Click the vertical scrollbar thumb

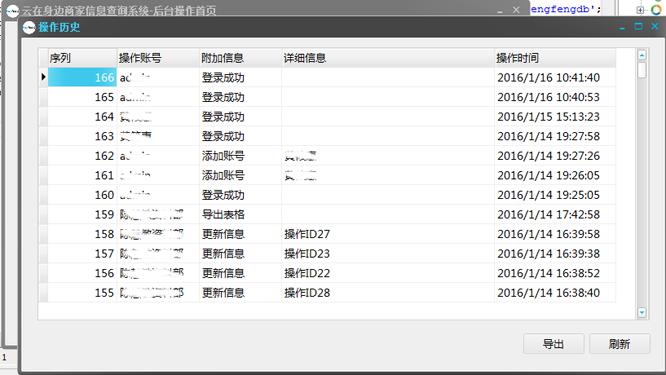(642, 70)
